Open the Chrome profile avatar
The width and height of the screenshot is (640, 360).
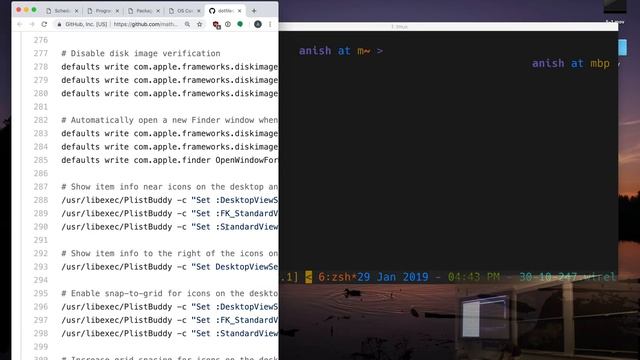pyautogui.click(x=258, y=24)
